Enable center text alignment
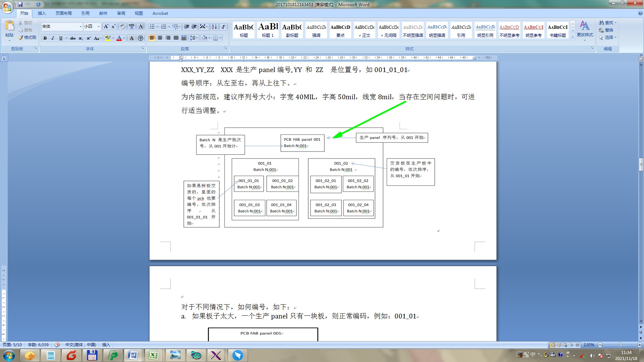 (x=160, y=38)
